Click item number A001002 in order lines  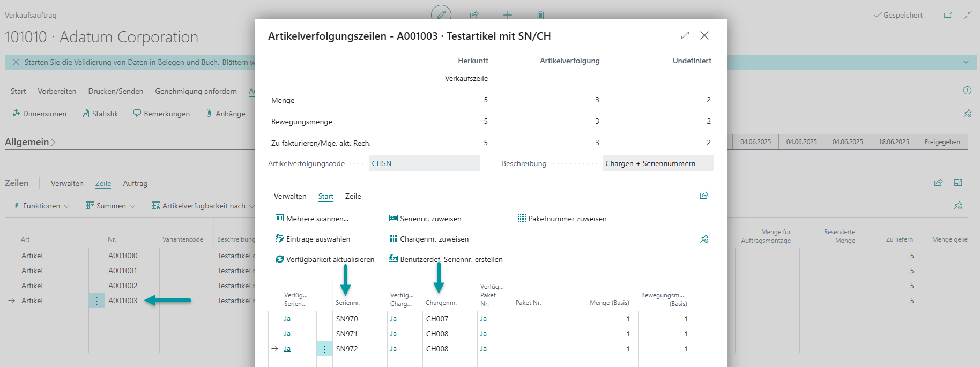(123, 286)
